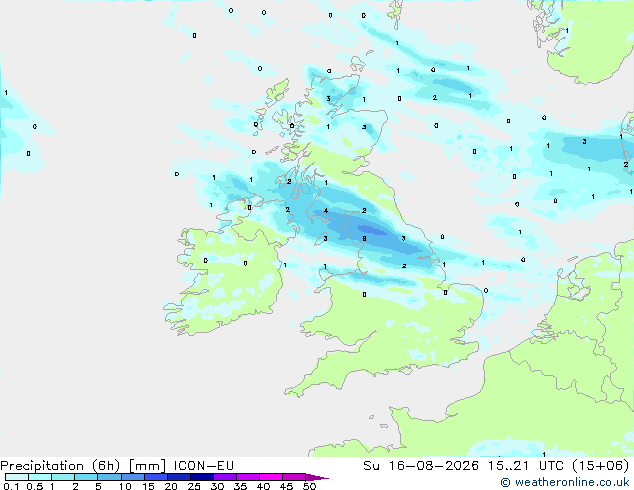Select the 2–5 mm legend color swatch
The width and height of the screenshot is (634, 490).
(x=86, y=477)
